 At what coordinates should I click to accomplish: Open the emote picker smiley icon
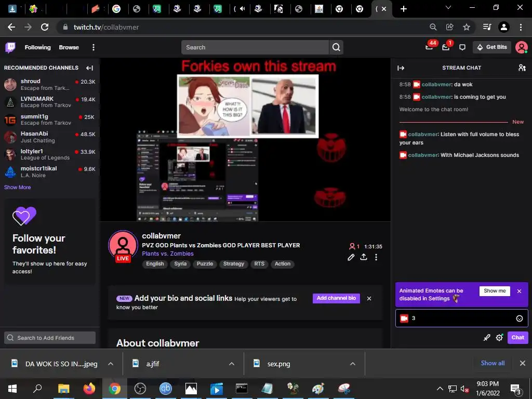click(x=519, y=318)
